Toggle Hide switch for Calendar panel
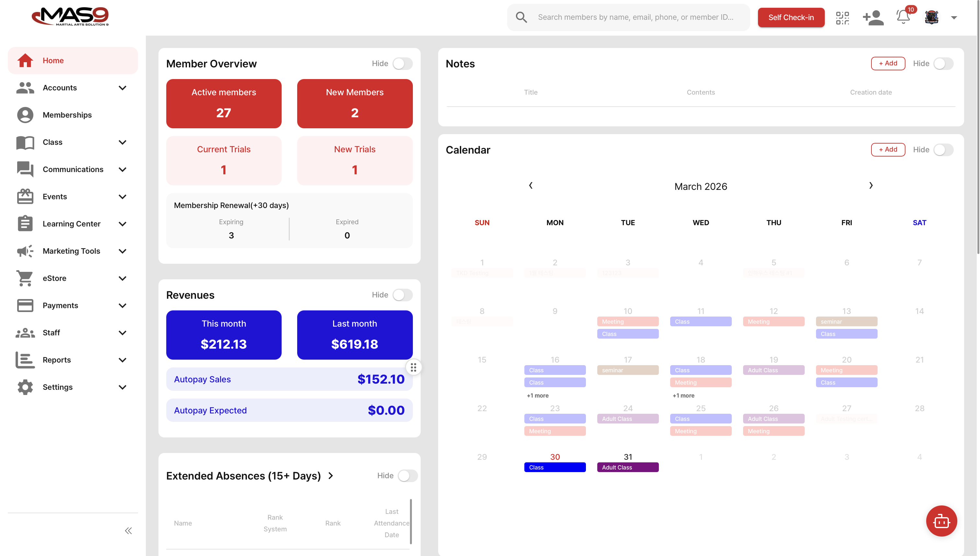 (x=943, y=150)
